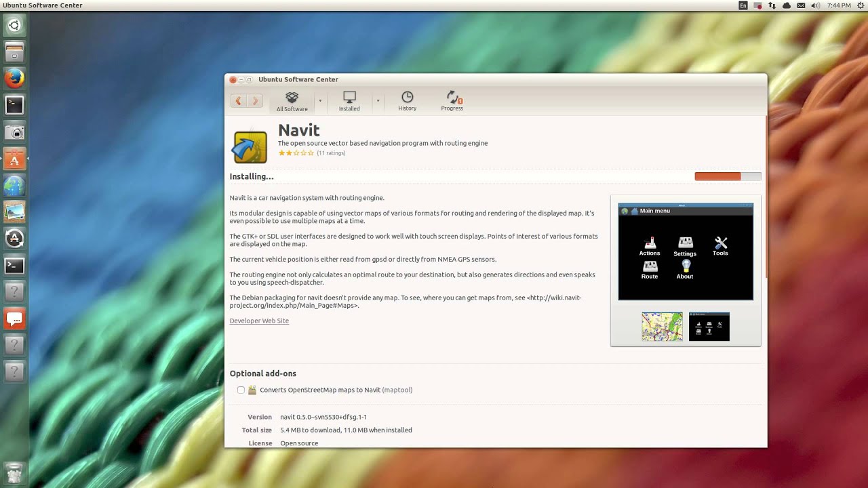The image size is (868, 488).
Task: Go forward with the right arrow button
Action: [x=255, y=101]
